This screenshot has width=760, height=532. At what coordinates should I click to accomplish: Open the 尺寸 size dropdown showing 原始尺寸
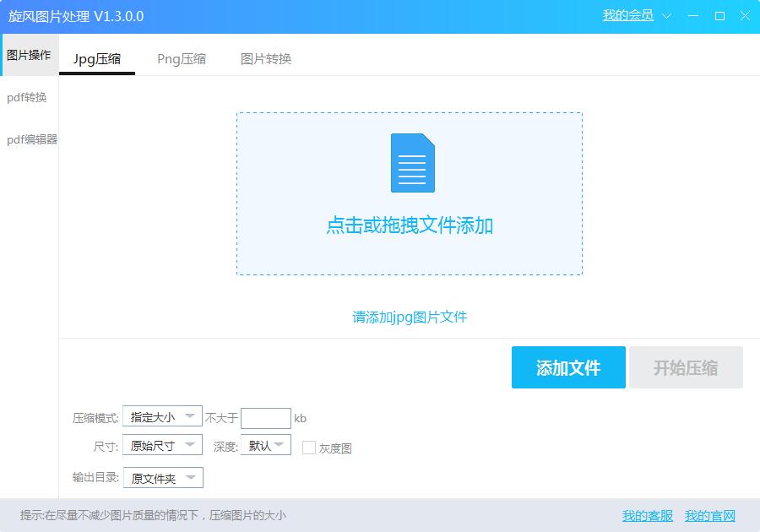click(162, 445)
